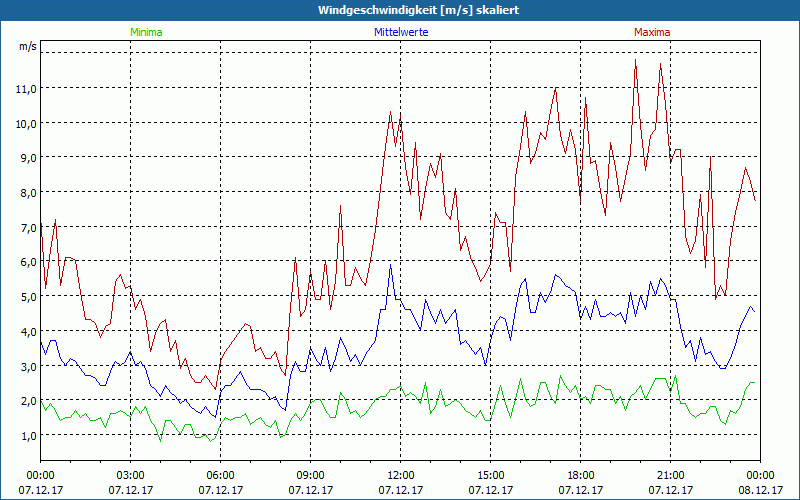Click the 08.12.17 date label
The image size is (800, 500).
(x=760, y=490)
